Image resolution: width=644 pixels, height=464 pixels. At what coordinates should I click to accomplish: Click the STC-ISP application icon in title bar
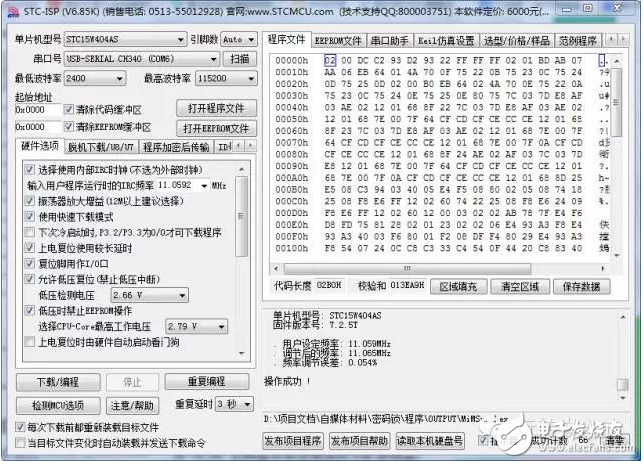tap(10, 10)
